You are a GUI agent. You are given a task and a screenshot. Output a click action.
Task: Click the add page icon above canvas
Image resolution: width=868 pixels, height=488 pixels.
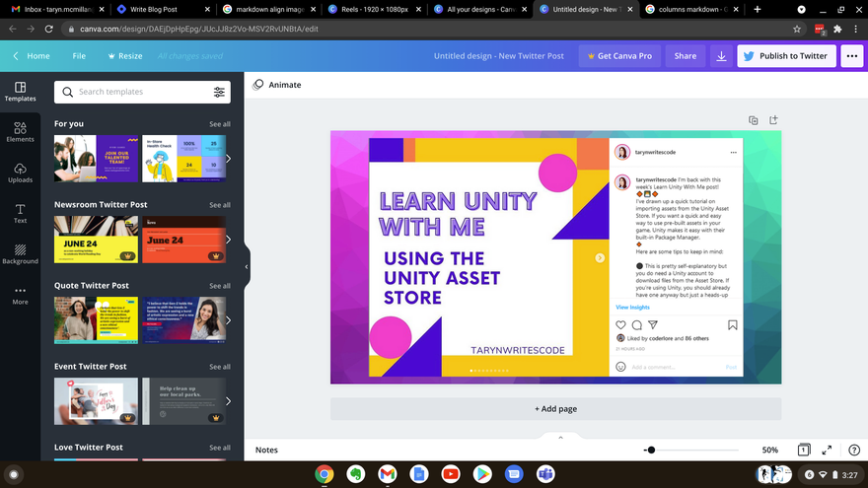[x=774, y=120]
